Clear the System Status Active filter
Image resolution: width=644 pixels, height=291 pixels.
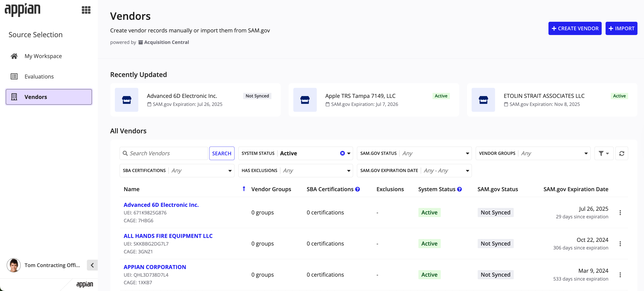tap(342, 153)
